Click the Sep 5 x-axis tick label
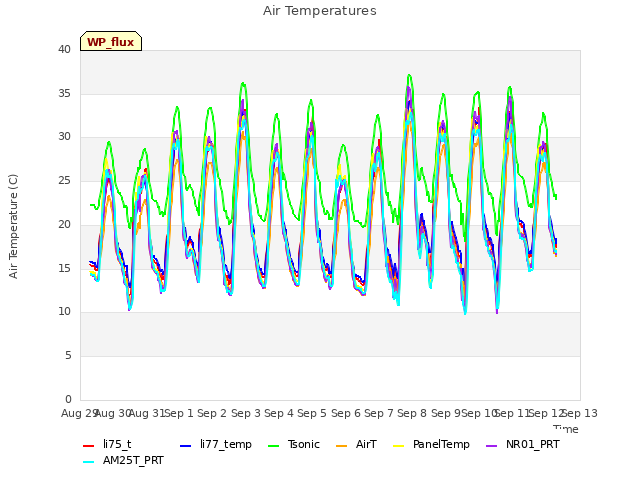Image resolution: width=640 pixels, height=480 pixels. point(312,413)
